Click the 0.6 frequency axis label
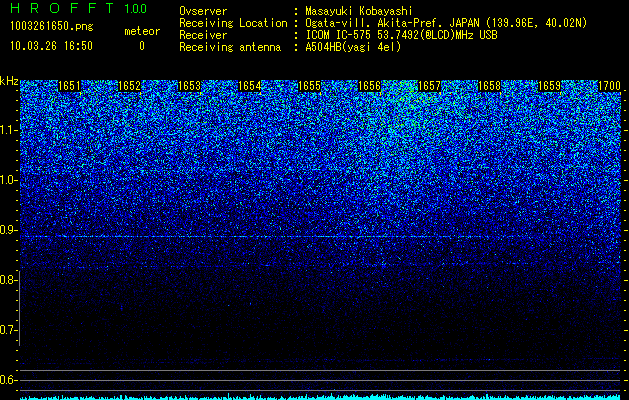The height and width of the screenshot is (400, 629). point(8,380)
